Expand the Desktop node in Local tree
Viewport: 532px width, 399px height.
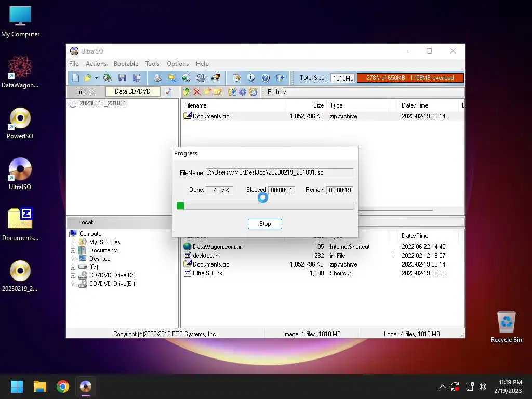pyautogui.click(x=73, y=259)
